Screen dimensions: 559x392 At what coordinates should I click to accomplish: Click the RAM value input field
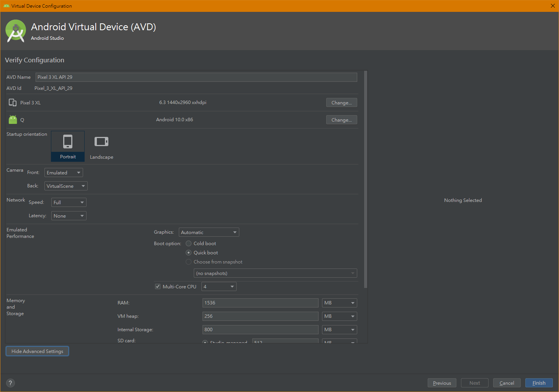tap(260, 303)
